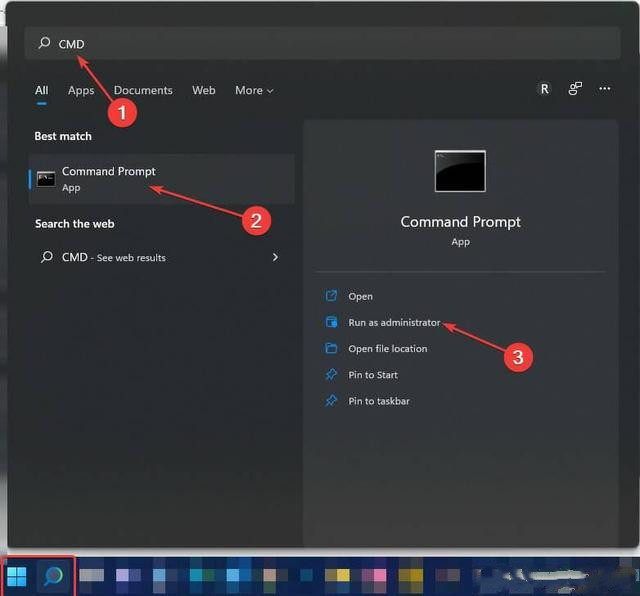
Task: Switch to the Documents tab
Action: tap(143, 90)
